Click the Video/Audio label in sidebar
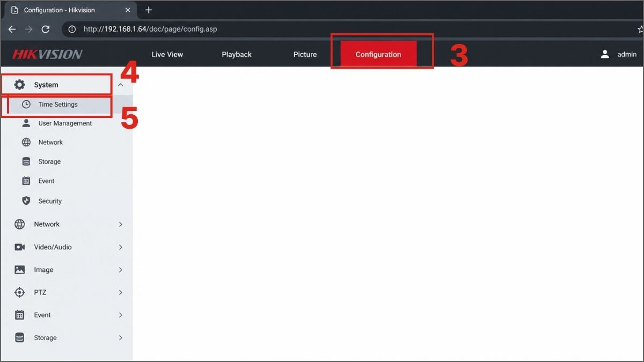Screen dimensions: 644x362 tap(53, 247)
